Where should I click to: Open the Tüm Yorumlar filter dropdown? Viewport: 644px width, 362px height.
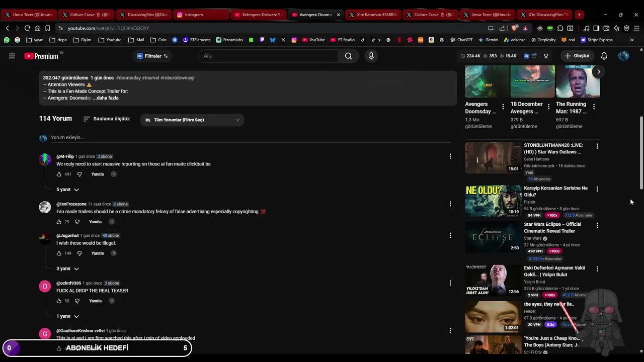tap(192, 120)
